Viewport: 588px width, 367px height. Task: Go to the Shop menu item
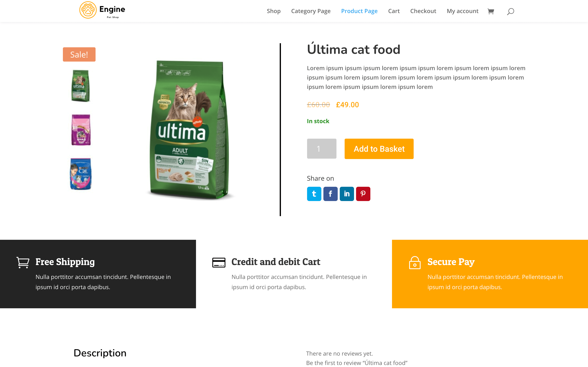point(274,11)
